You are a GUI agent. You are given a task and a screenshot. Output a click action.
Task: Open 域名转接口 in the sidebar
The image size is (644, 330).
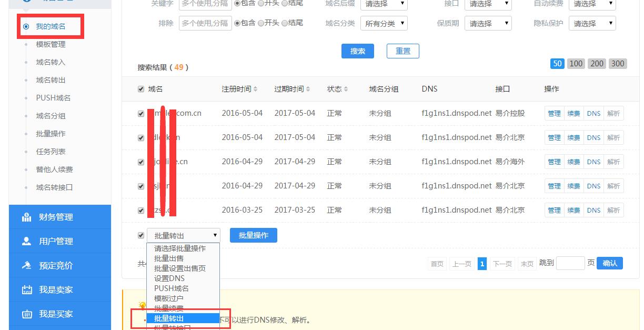coord(54,187)
